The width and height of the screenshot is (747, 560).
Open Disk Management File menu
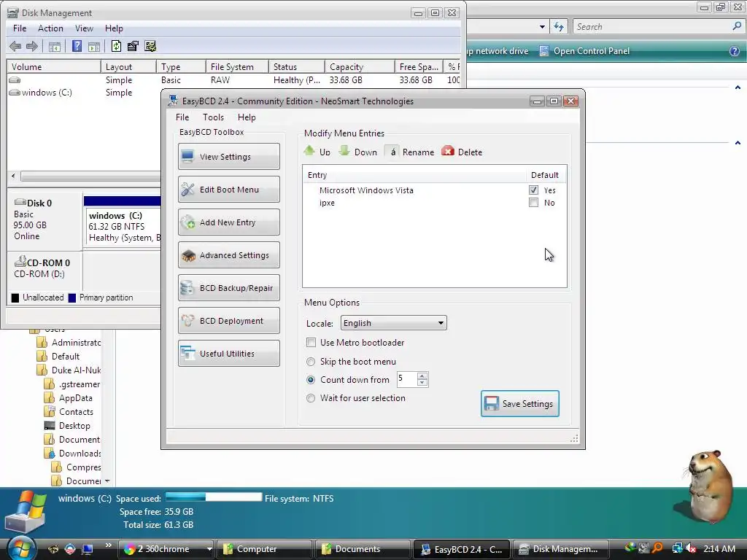pos(20,28)
